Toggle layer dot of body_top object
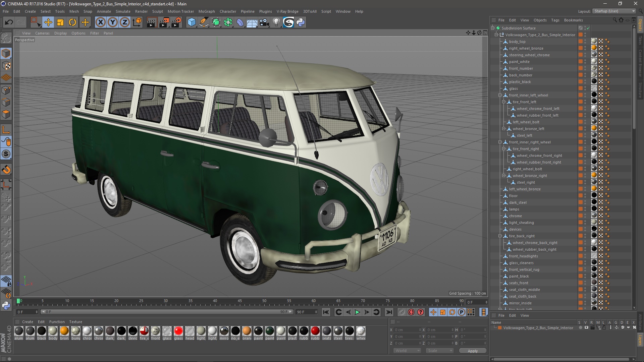644x362 pixels. (x=580, y=42)
